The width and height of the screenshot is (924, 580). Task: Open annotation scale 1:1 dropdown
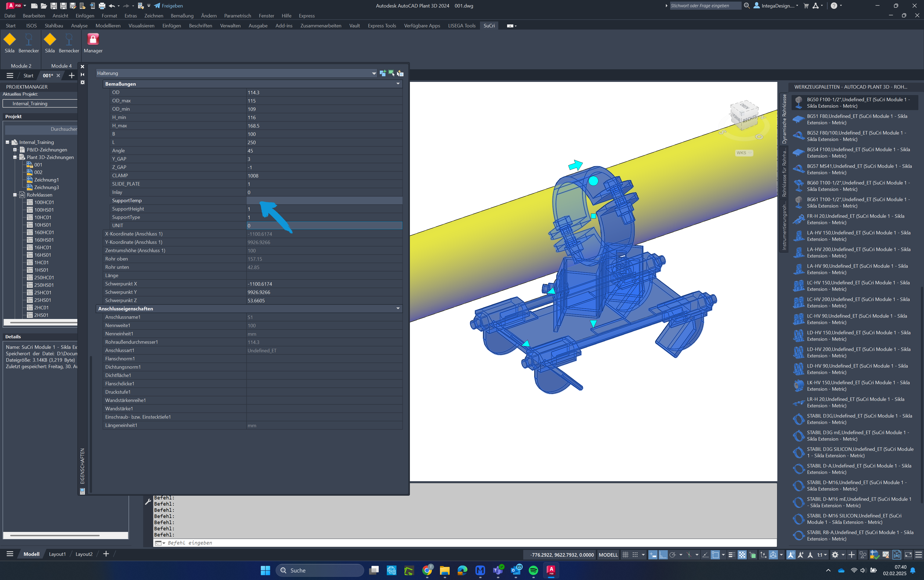(x=822, y=555)
